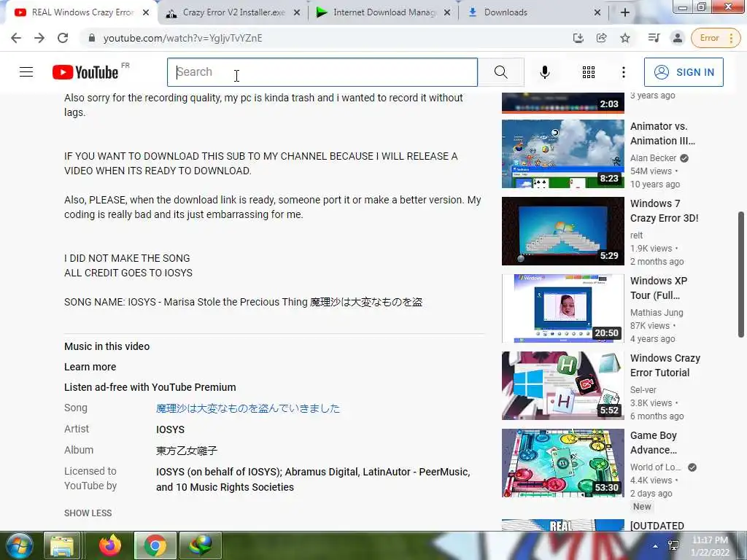Open the install app icon in address bar
This screenshot has width=747, height=560.
pos(578,38)
